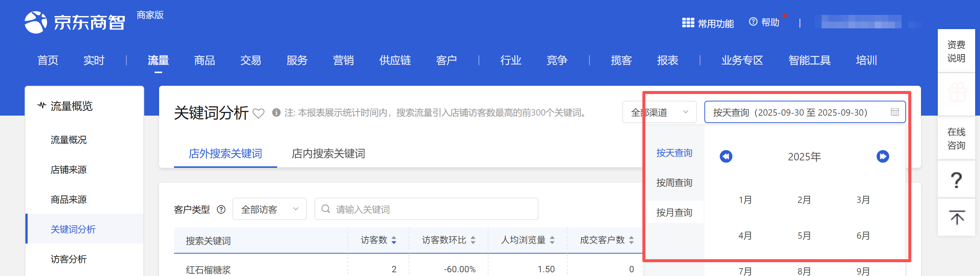Pick 4月 in the calendar
The width and height of the screenshot is (980, 276).
click(745, 236)
